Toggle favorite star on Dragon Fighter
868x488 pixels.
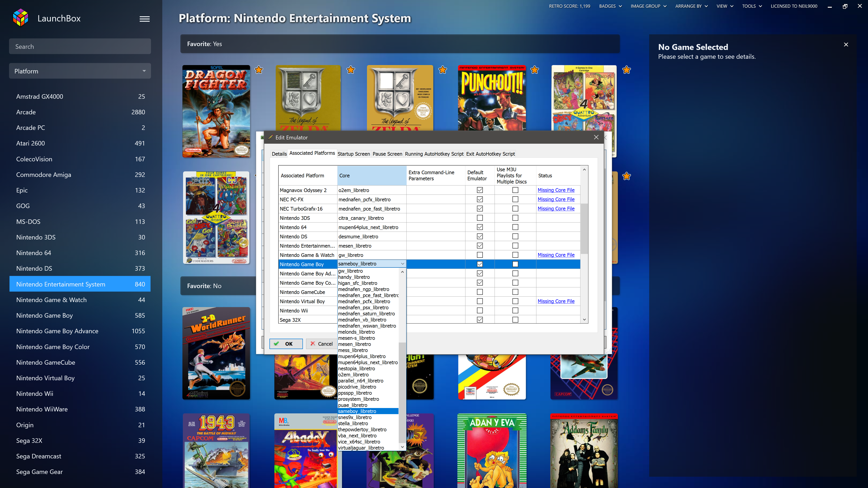tap(259, 70)
